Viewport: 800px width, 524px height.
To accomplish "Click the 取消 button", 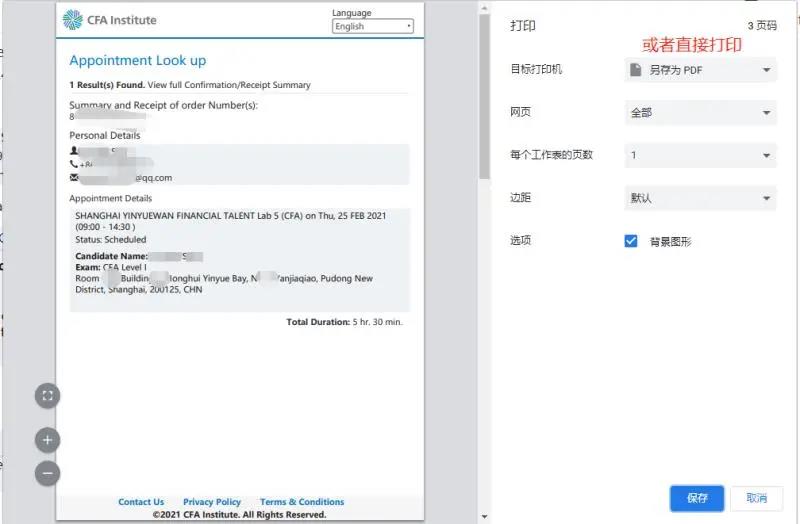I will tap(756, 498).
